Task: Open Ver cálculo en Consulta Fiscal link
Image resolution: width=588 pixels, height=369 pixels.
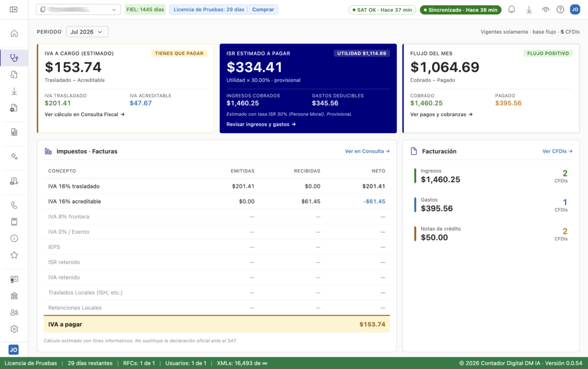Action: point(84,114)
